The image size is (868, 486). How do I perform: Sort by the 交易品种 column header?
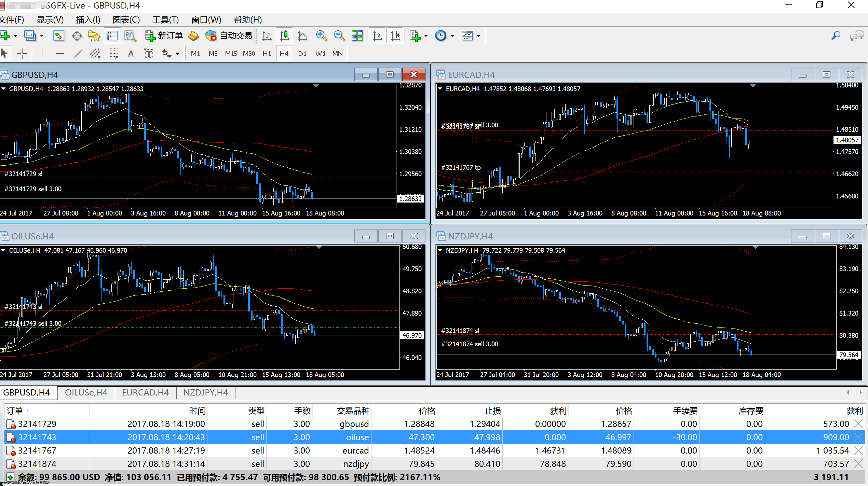(342, 411)
